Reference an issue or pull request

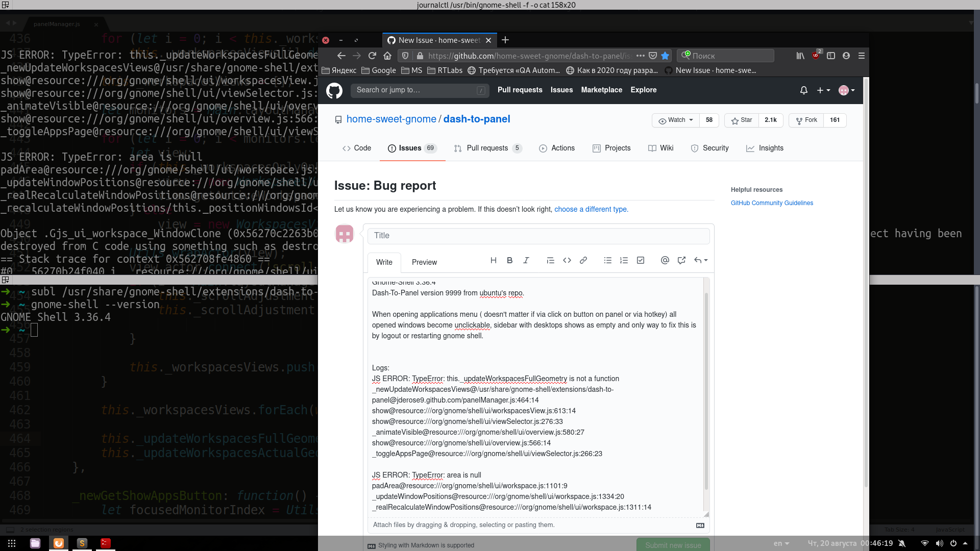pos(681,260)
